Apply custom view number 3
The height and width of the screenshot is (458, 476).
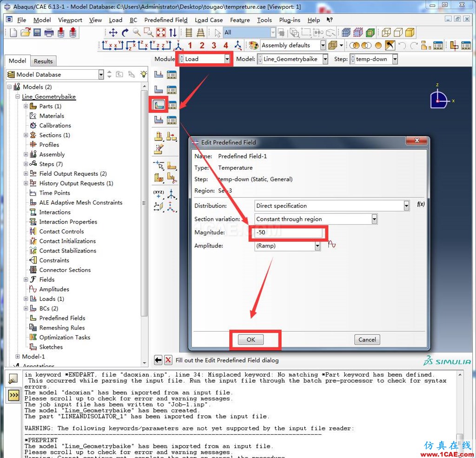point(214,46)
